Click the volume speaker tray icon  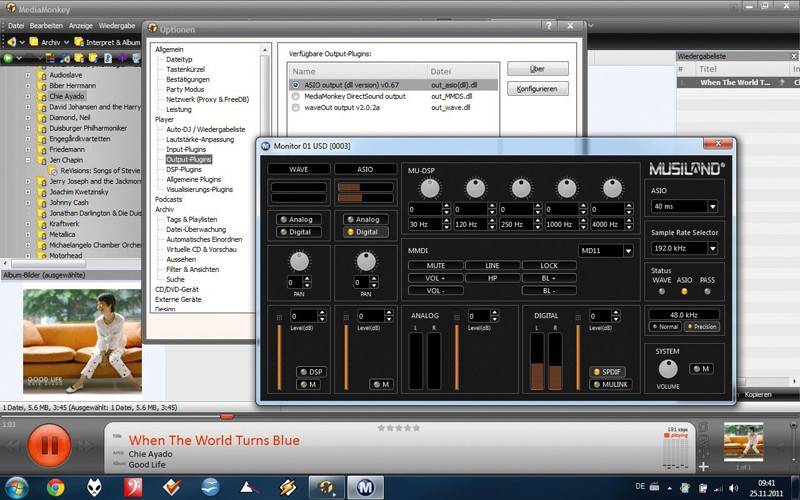click(734, 488)
